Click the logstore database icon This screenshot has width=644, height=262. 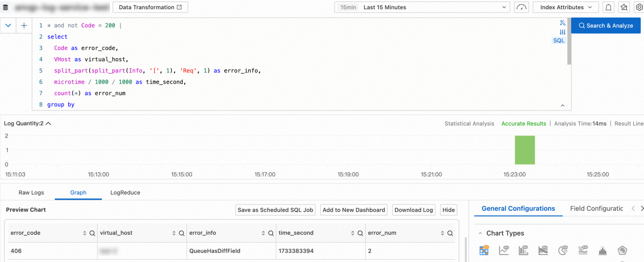6,8
